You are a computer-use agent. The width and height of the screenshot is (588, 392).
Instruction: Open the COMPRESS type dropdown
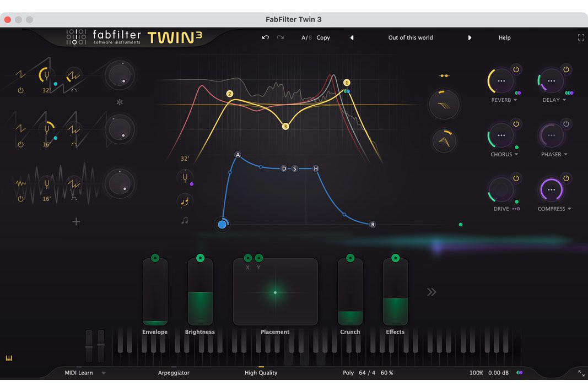[554, 209]
